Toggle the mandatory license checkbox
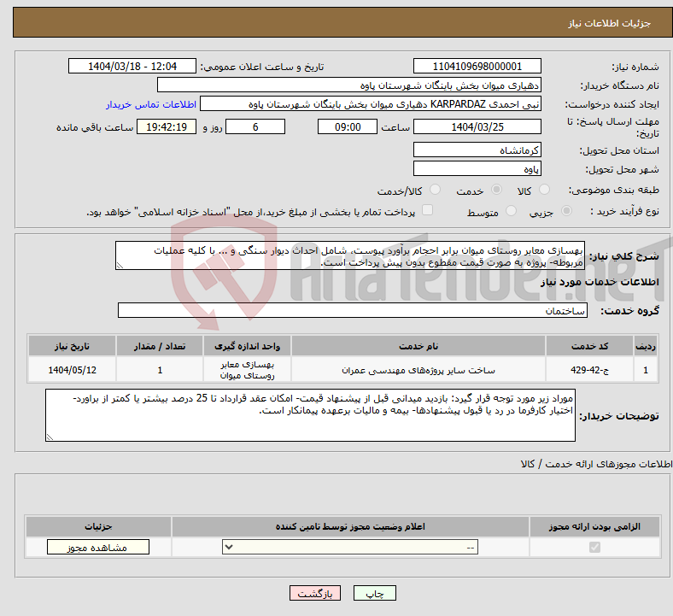Screen dimensions: 673x616 click(x=594, y=548)
